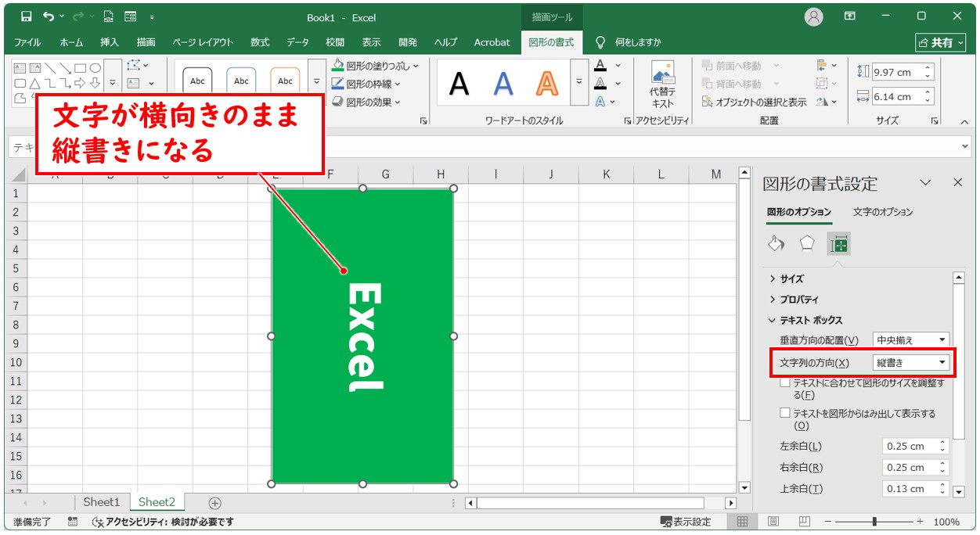Screen dimensions: 980x535
Task: Open the 図形の書式 tab
Action: click(551, 42)
